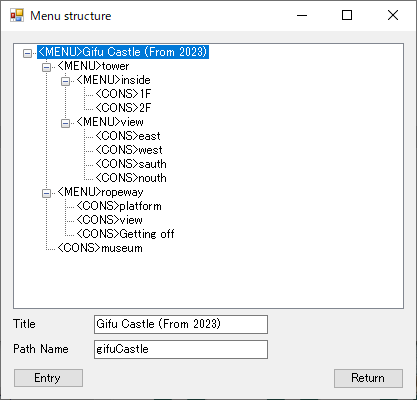Image resolution: width=417 pixels, height=400 pixels.
Task: Collapse the inside menu node
Action: coord(65,81)
